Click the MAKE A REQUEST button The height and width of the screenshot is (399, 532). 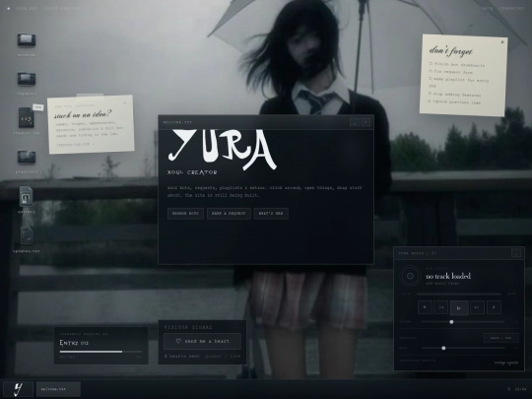(x=229, y=214)
